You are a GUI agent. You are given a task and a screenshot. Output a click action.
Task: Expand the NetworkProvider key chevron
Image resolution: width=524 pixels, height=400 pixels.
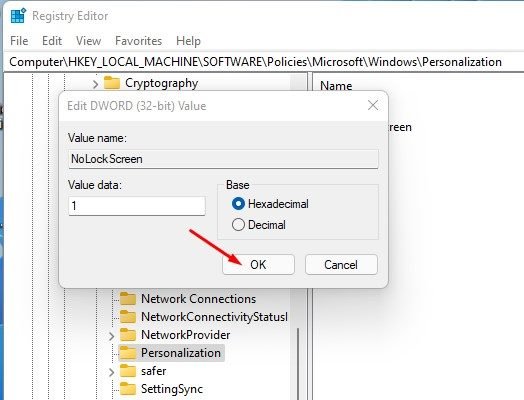click(x=112, y=336)
